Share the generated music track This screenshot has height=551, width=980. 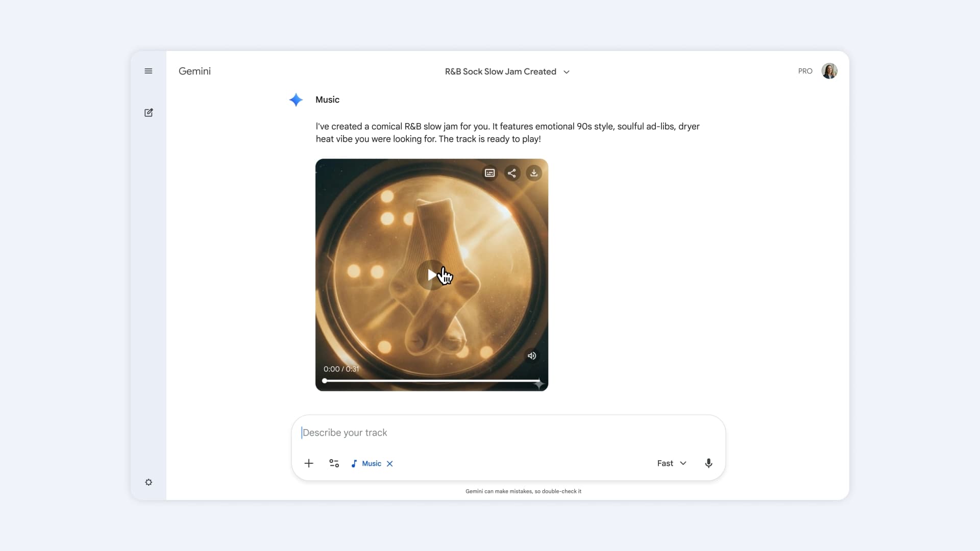point(511,173)
